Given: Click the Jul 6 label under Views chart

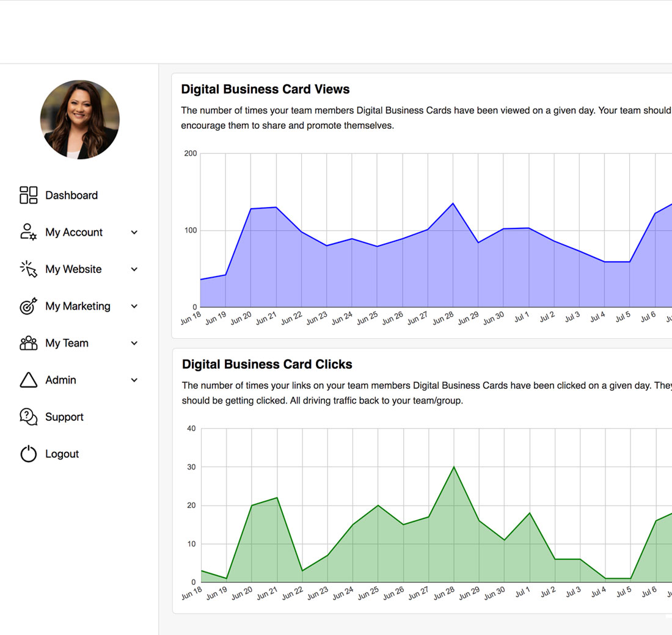Looking at the screenshot, I should [x=648, y=317].
